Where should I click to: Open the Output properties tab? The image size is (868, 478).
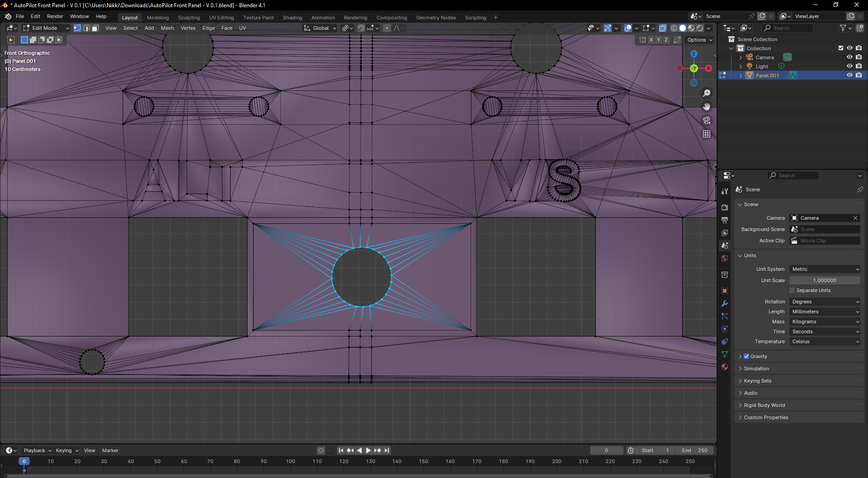point(725,220)
